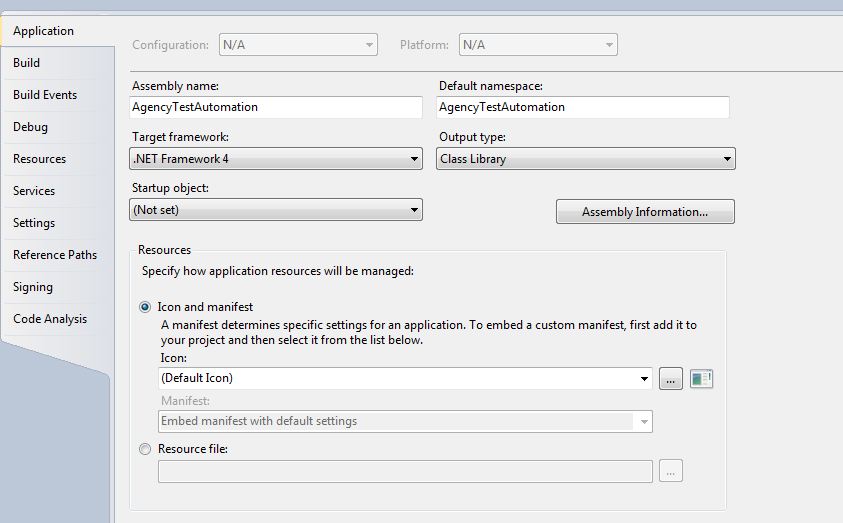This screenshot has height=523, width=843.
Task: Open the Target framework dropdown
Action: click(276, 159)
